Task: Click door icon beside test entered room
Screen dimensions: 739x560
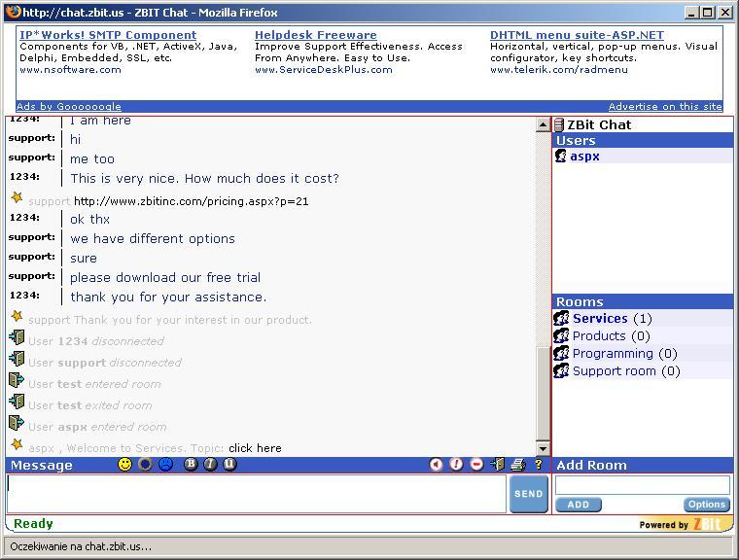Action: point(17,380)
